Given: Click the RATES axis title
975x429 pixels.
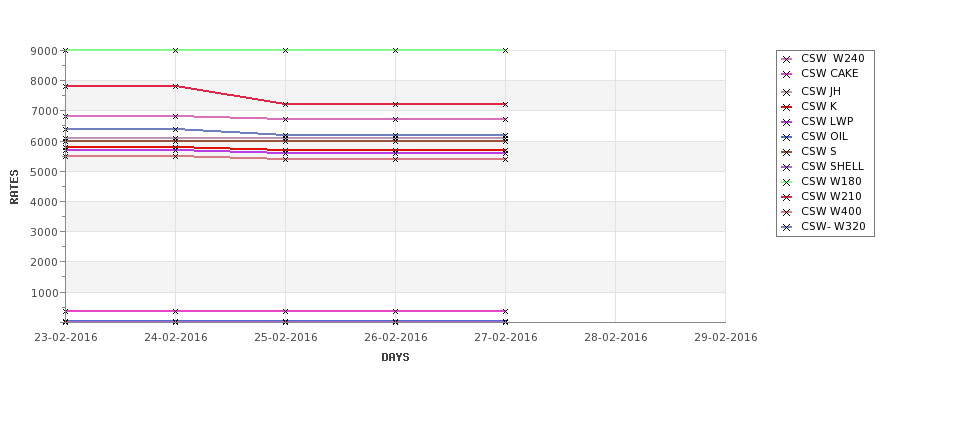Looking at the screenshot, I should (x=14, y=187).
